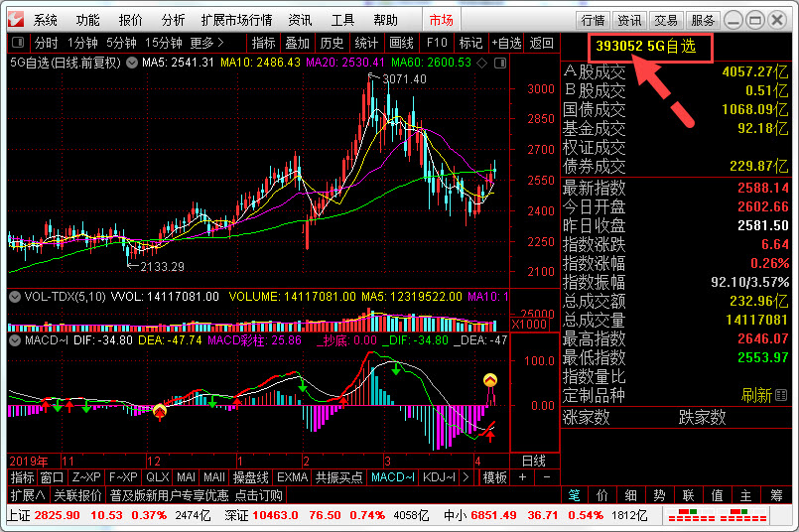This screenshot has height=532, width=799.
Task: Click the 服务 button
Action: pos(703,21)
